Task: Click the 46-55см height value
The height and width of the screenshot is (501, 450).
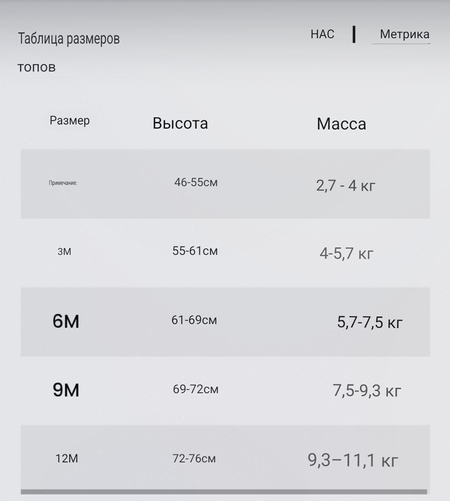Action: (x=196, y=182)
